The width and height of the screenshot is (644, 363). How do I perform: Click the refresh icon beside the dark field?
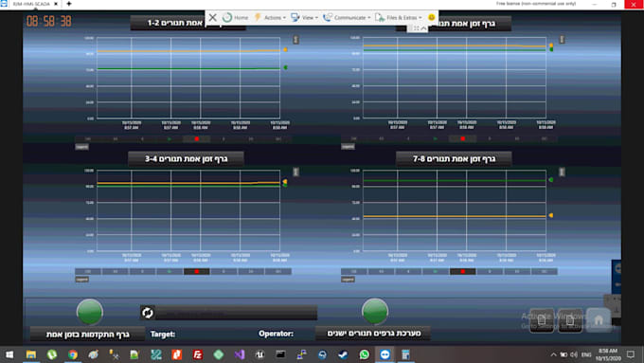[x=148, y=313]
